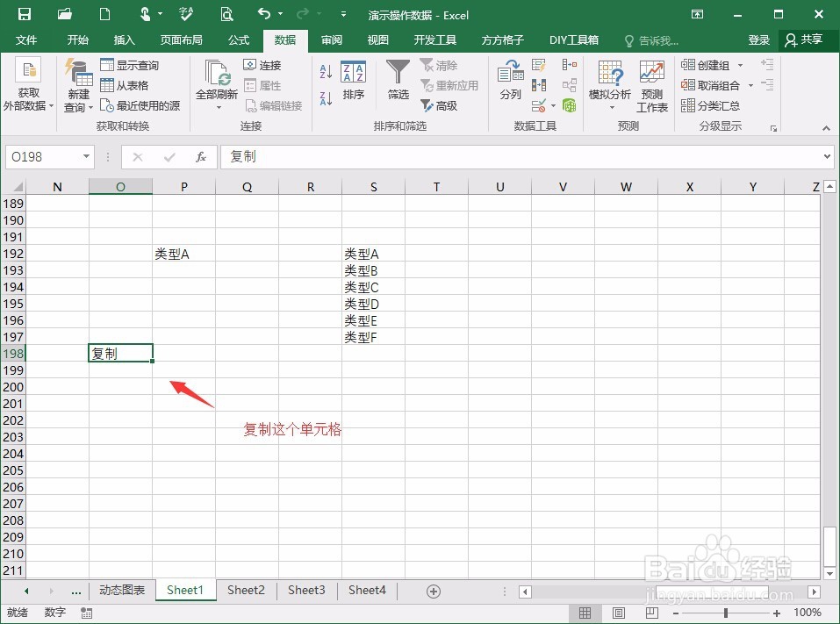This screenshot has width=840, height=624.
Task: Click Remove Duplicates icon
Action: click(539, 85)
